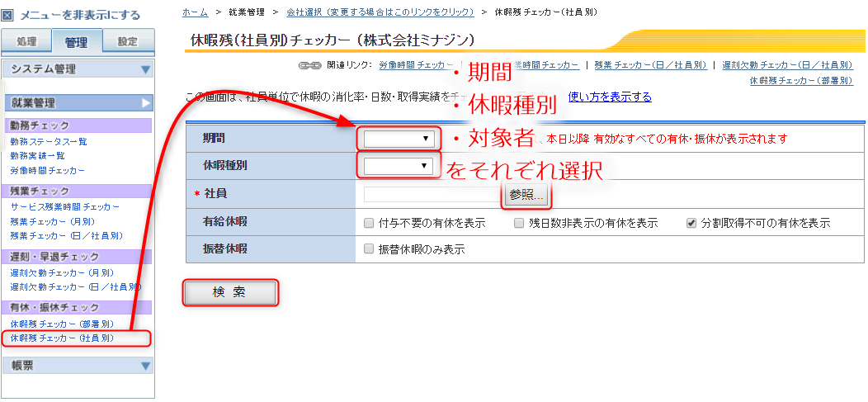The height and width of the screenshot is (402, 868).
Task: Open 休暇残チェッカー(部署別) in the sidebar
Action: (x=62, y=324)
